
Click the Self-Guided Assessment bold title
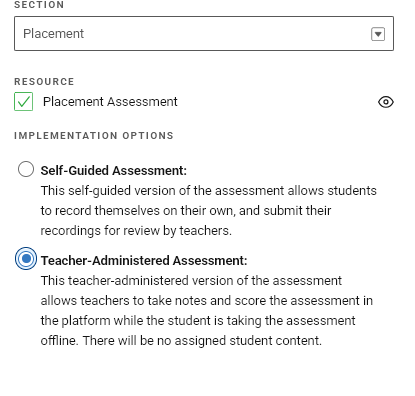114,171
